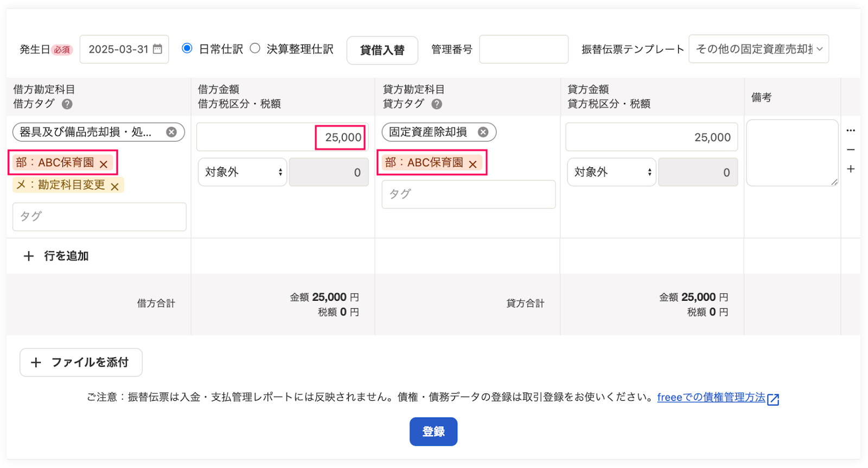Add a row using the plus icon at right
The image size is (868, 468).
pos(851,169)
